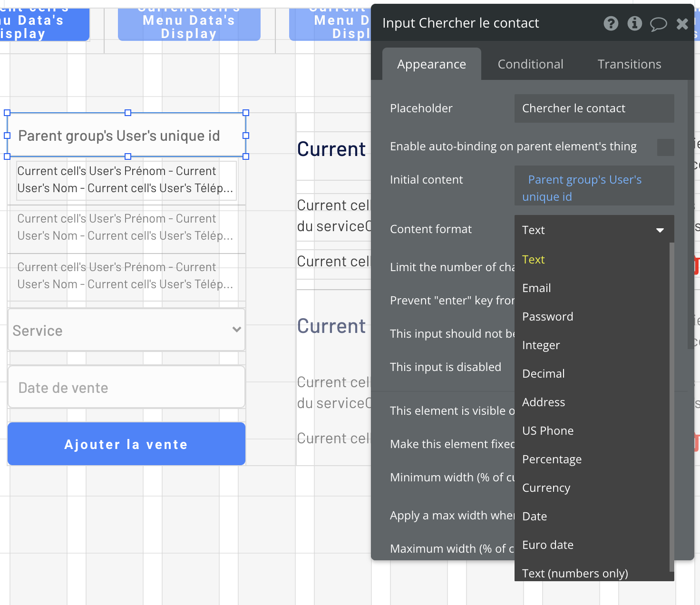Edit the Placeholder text field
This screenshot has height=605, width=700.
[x=594, y=108]
